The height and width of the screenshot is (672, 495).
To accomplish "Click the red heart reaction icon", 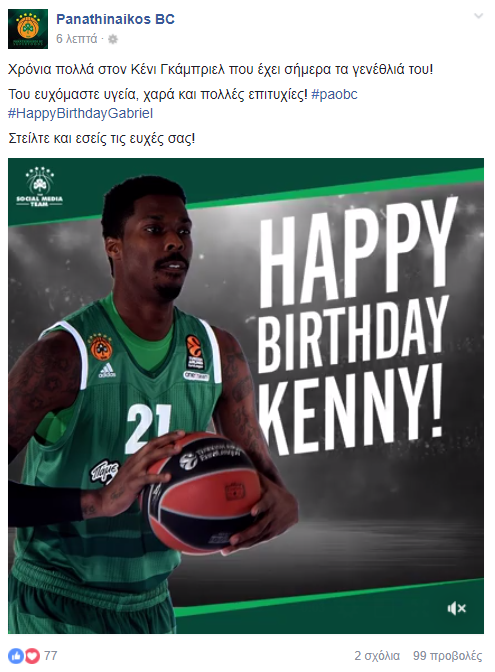I will [x=32, y=656].
